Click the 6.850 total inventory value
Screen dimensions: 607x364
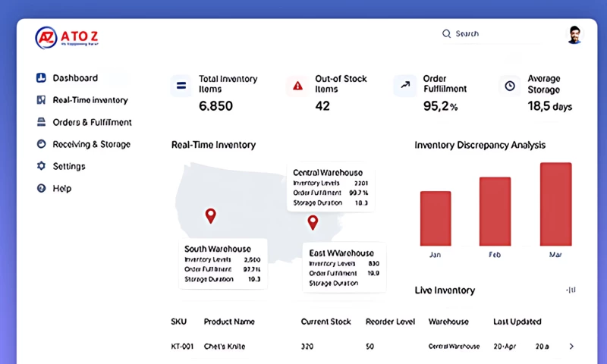[215, 106]
